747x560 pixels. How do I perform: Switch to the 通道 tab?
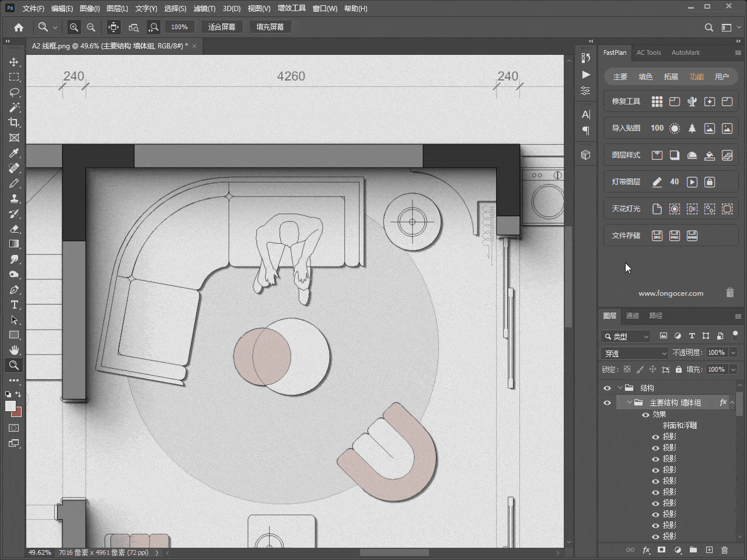point(633,316)
